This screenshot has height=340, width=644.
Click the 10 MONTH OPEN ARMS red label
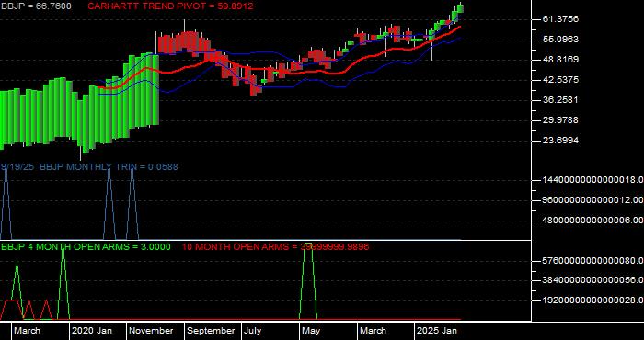pos(275,247)
